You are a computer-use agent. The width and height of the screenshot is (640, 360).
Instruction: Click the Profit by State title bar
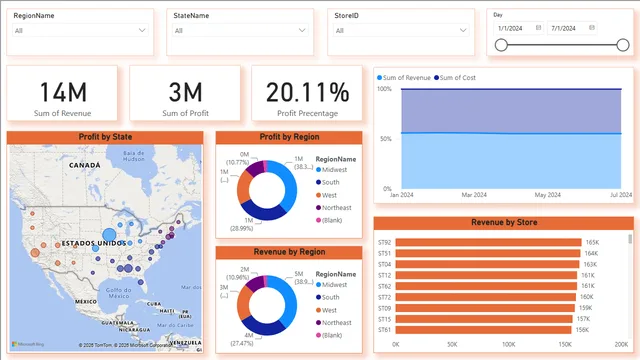105,137
